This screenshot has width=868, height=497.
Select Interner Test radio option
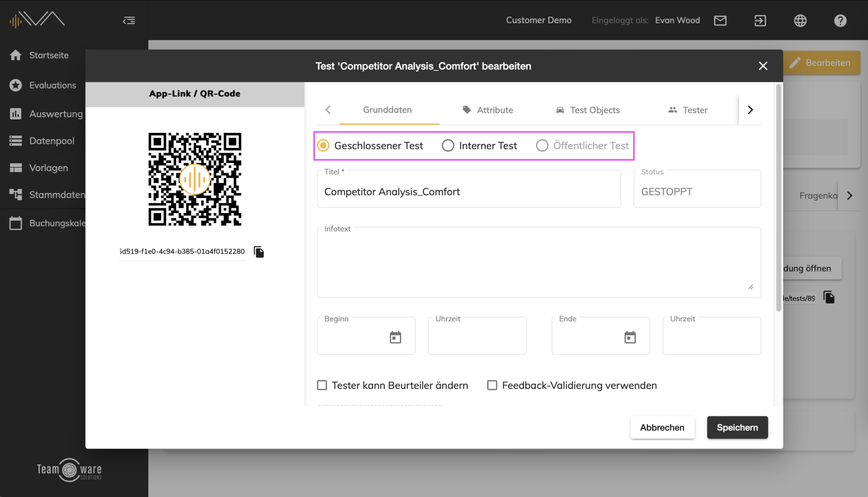(448, 146)
